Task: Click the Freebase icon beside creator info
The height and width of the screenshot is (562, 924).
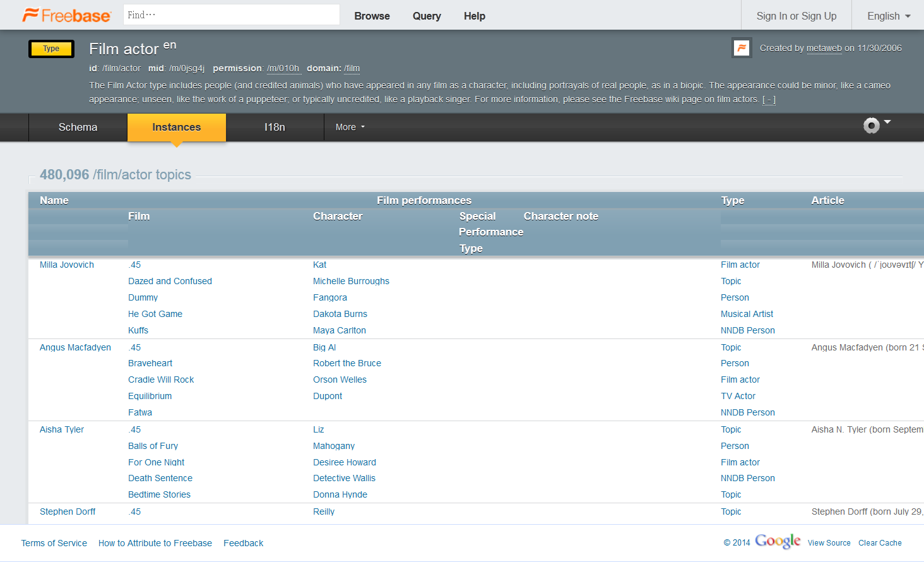Action: click(x=742, y=48)
